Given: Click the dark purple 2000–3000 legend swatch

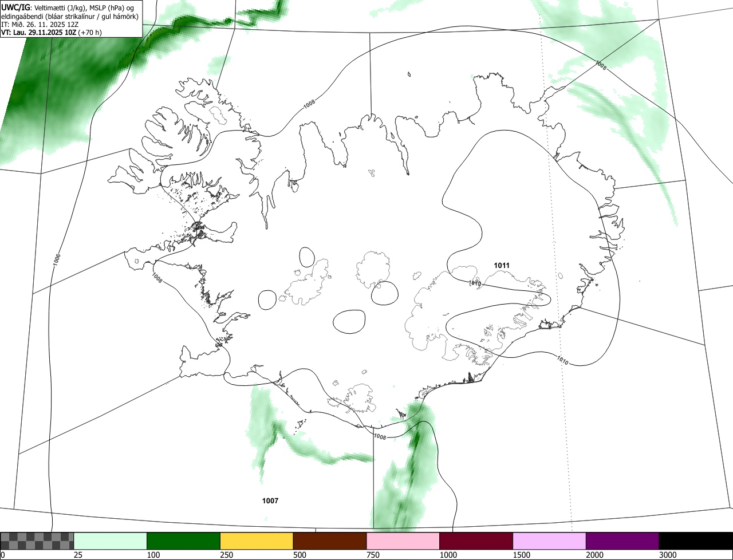Looking at the screenshot, I should click(622, 541).
